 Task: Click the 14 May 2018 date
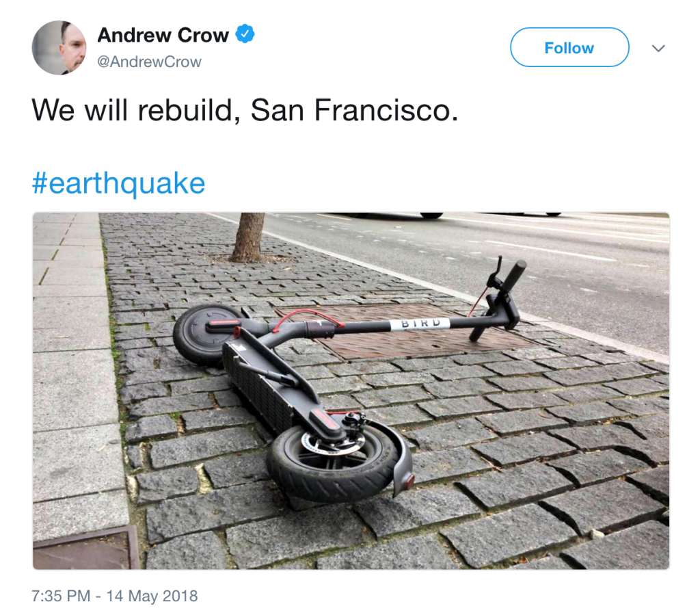(152, 596)
